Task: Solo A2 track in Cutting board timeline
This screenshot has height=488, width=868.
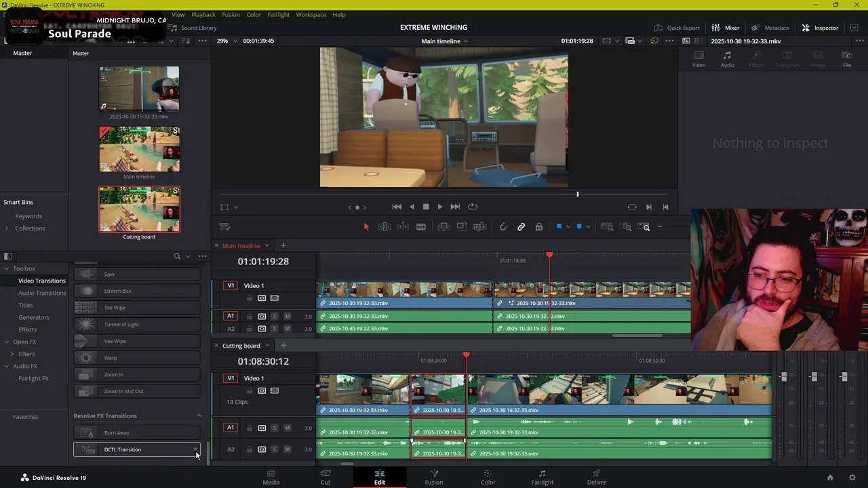Action: coord(275,449)
